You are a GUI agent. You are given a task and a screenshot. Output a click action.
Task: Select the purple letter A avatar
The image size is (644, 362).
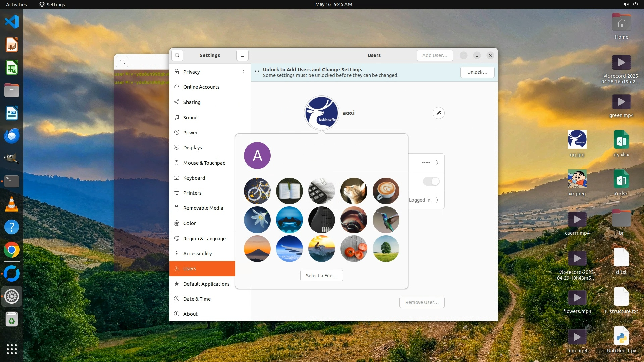(257, 156)
